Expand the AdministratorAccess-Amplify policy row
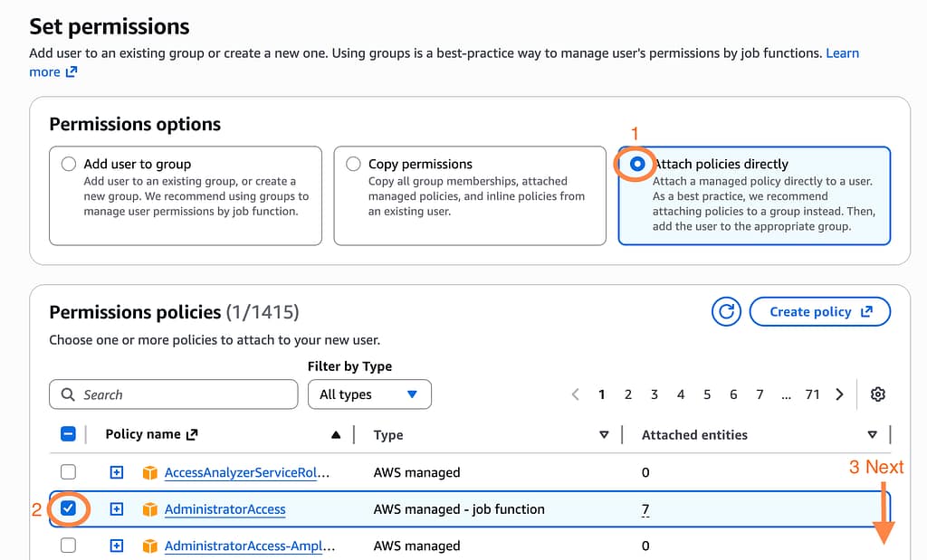This screenshot has width=927, height=560. pos(116,546)
